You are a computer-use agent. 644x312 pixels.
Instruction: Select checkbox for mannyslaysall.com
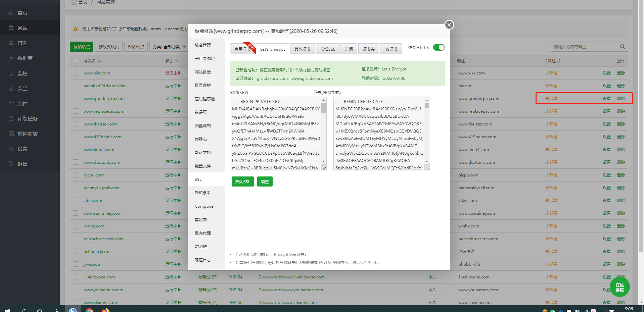76,188
